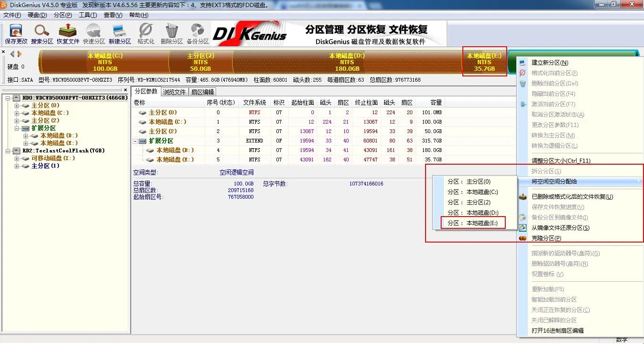Image resolution: width=644 pixels, height=344 pixels.
Task: Select the 搜索分区 partition search icon
Action: pos(42,33)
